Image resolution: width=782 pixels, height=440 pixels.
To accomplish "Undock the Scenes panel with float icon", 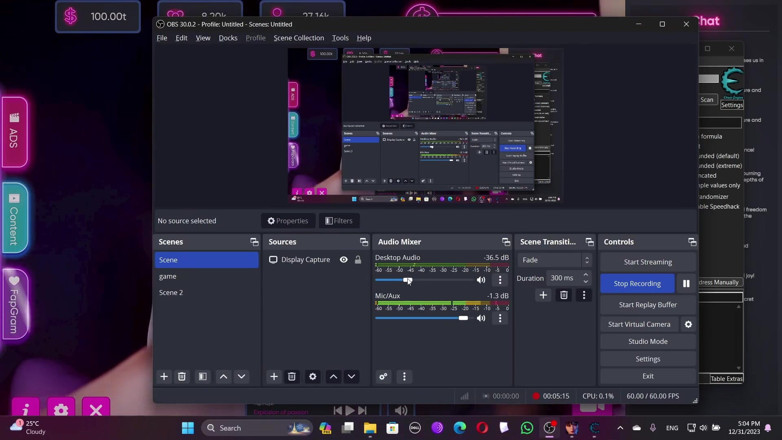I will pyautogui.click(x=254, y=242).
